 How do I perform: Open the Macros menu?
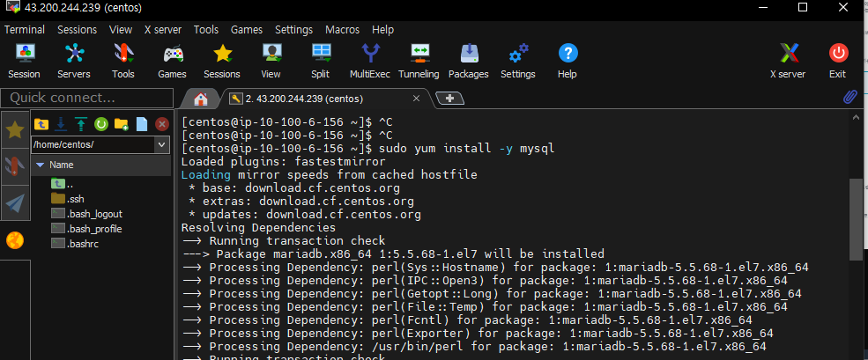342,30
